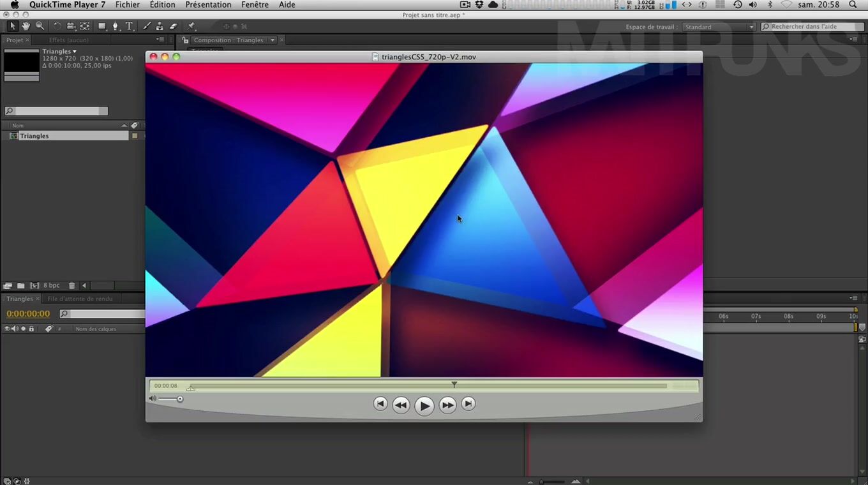Pick the Rotation tool
The image size is (868, 485).
click(57, 26)
